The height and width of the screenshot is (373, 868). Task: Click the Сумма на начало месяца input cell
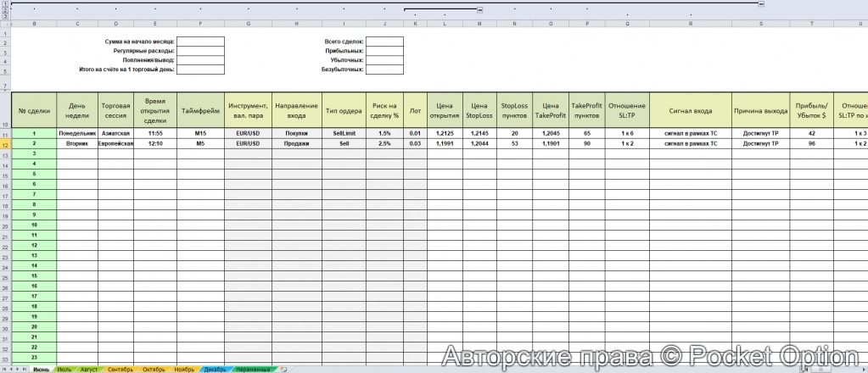coord(200,41)
